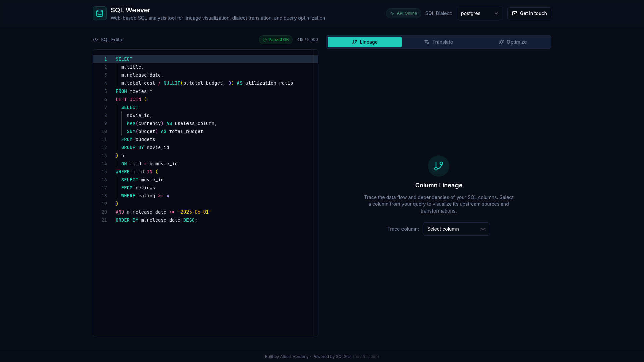Screen dimensions: 644x362
Task: Click utilization_ratio alias on line 4
Action: 269,83
